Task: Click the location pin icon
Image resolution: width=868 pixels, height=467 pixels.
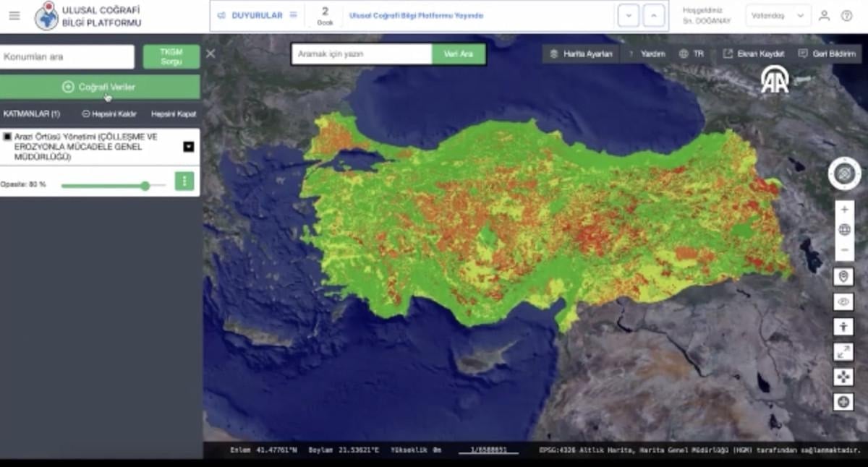Action: (x=843, y=277)
